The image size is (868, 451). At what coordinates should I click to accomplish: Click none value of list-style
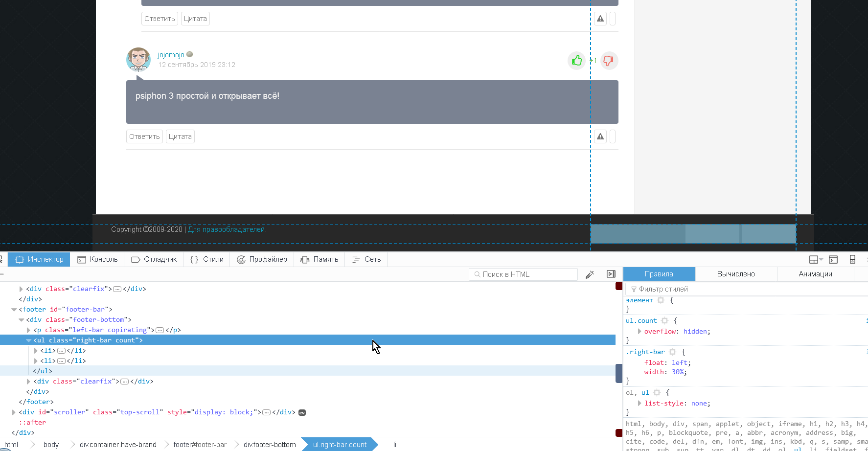click(x=699, y=404)
